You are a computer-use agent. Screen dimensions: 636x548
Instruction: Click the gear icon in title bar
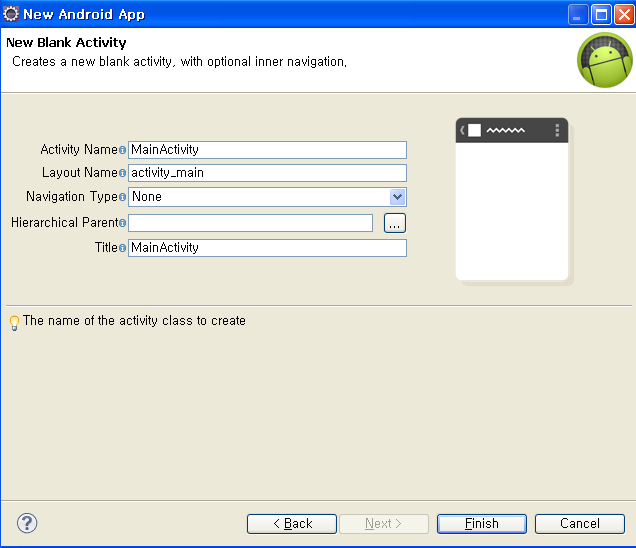[x=11, y=14]
